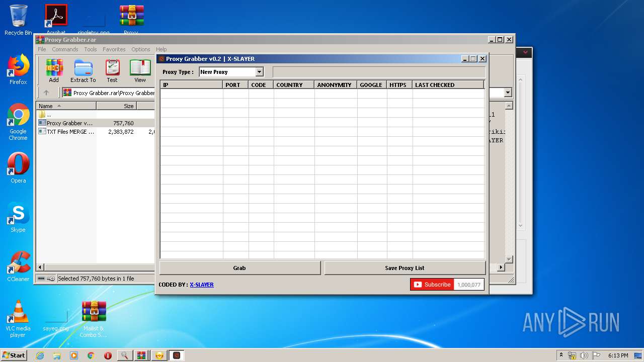Click the Windows Start button
644x362 pixels.
[x=14, y=355]
